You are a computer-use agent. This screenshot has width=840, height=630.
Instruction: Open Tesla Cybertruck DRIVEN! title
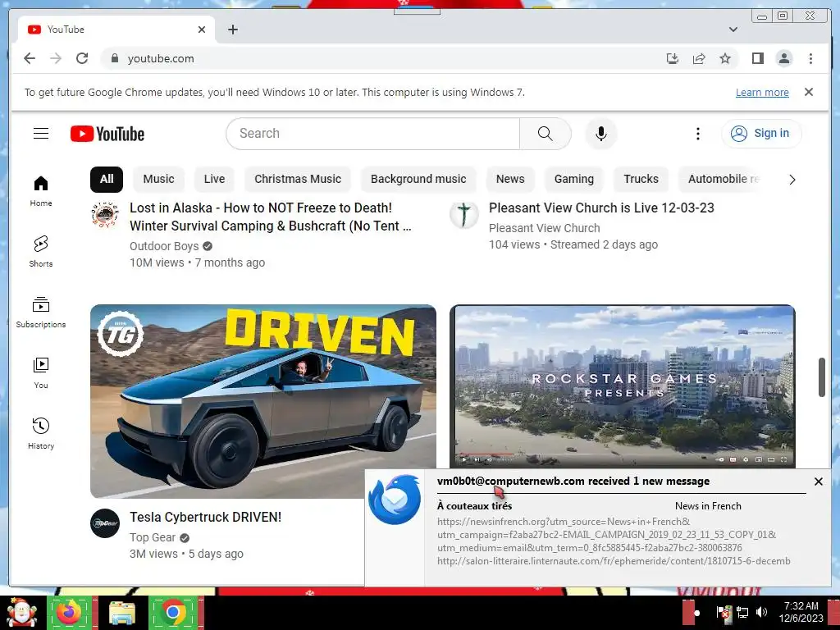click(205, 517)
